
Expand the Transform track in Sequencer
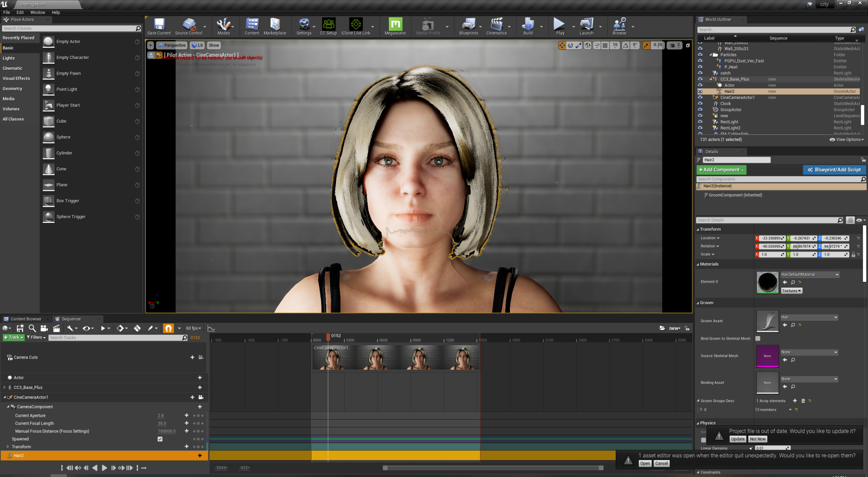[x=8, y=447]
